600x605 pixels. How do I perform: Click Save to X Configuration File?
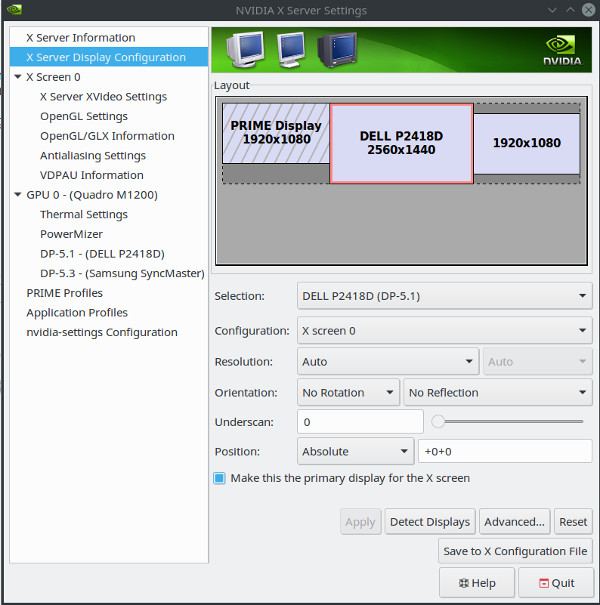click(515, 551)
